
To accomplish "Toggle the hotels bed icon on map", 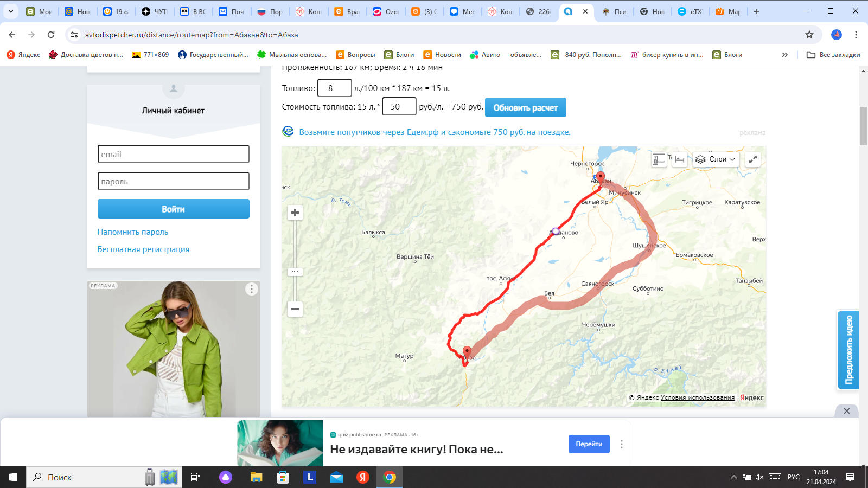I will [x=680, y=159].
